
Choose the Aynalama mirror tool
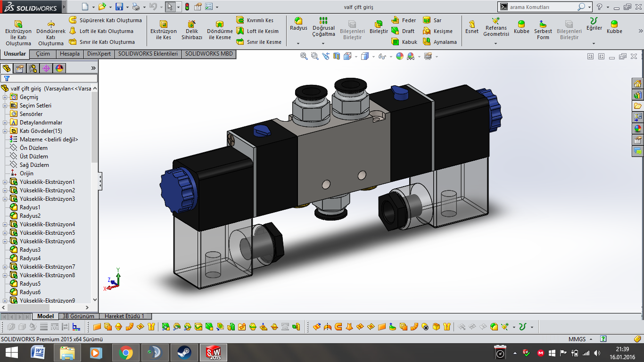440,42
